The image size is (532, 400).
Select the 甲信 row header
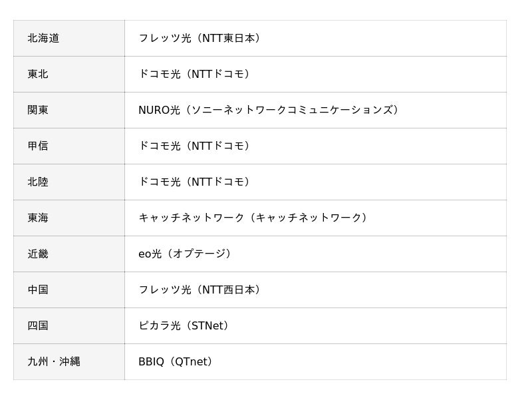point(38,146)
